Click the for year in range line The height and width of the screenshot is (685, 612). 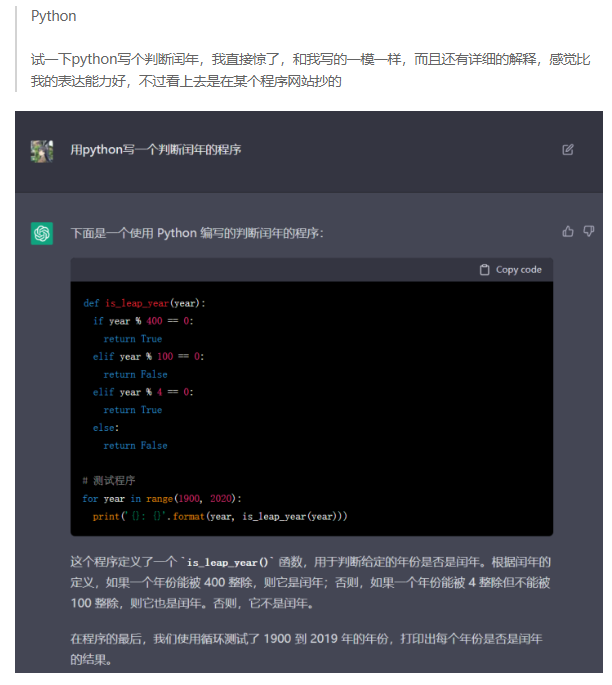tap(162, 499)
